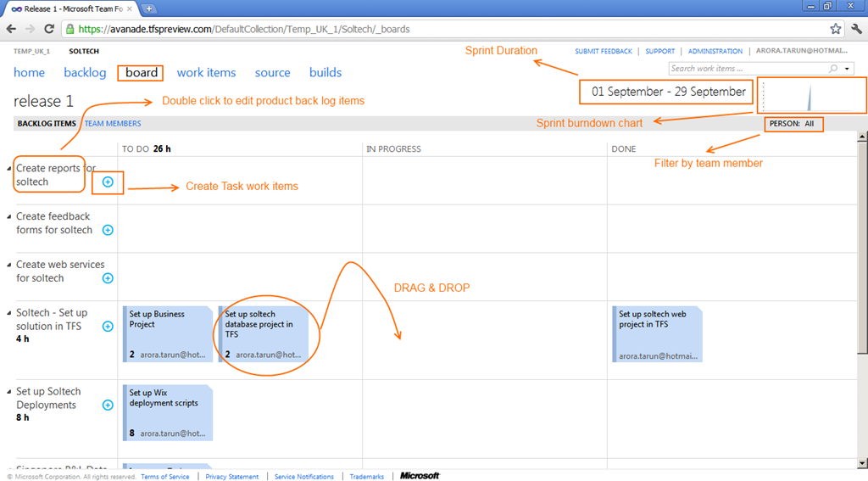Click Submit Feedback link
Viewport: 868px width, 481px height.
tap(604, 51)
